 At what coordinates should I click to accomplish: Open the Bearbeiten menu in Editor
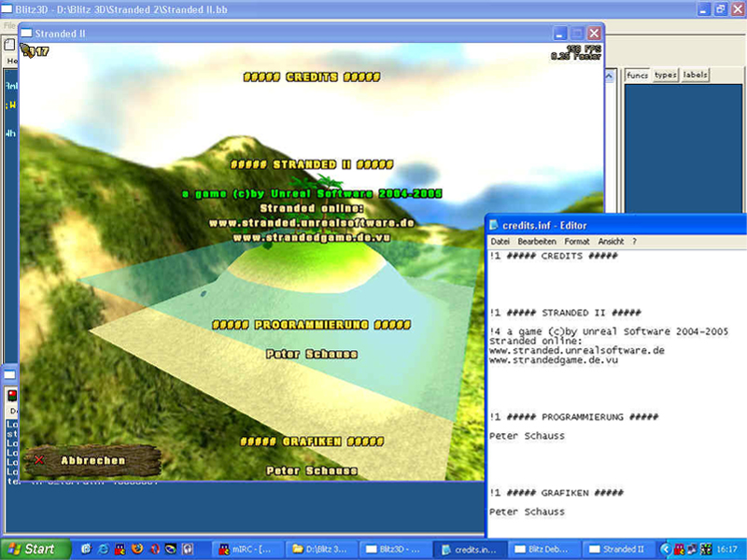point(536,241)
